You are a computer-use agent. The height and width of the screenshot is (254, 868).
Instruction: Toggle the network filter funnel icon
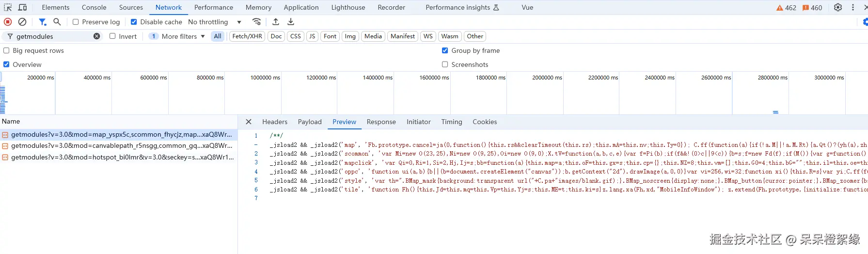(43, 22)
